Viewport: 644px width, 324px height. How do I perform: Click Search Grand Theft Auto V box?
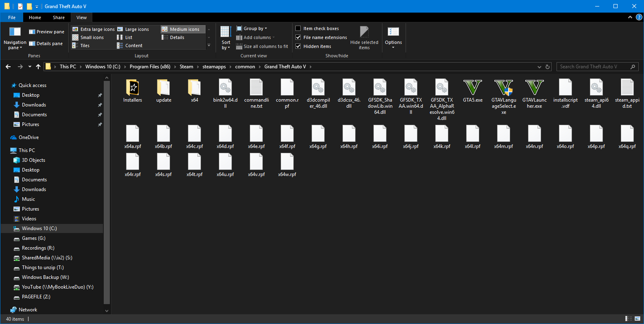tap(597, 67)
